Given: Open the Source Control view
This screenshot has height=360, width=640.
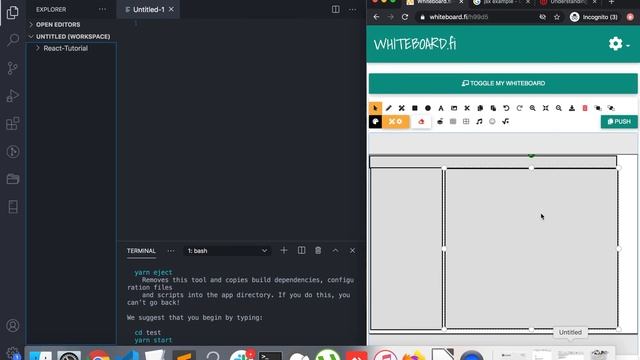Looking at the screenshot, I should click(x=13, y=68).
